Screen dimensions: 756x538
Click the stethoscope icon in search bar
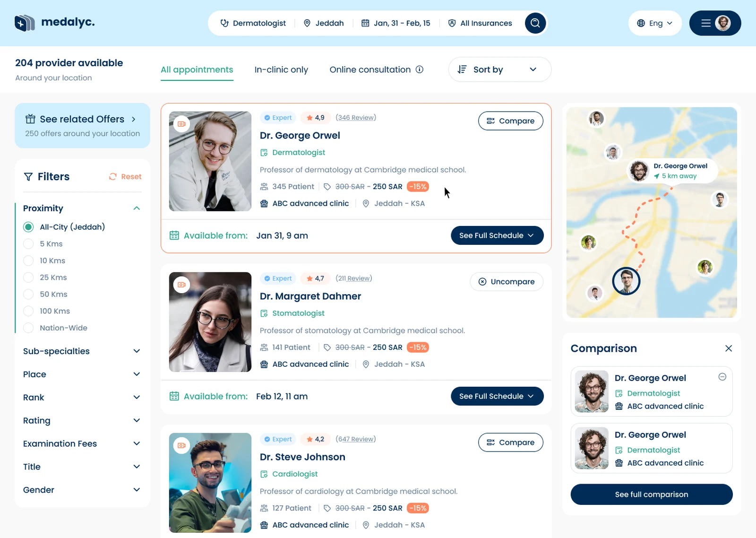pos(224,23)
